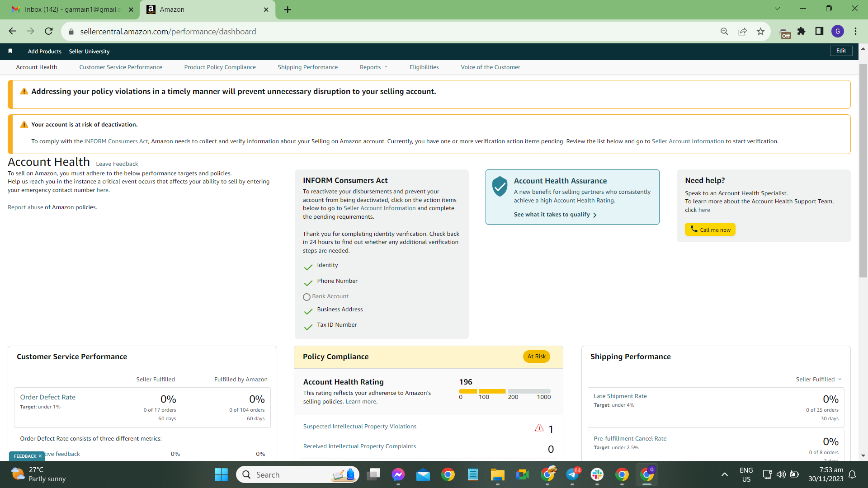Open Messenger from the taskbar
The height and width of the screenshot is (488, 868).
click(398, 474)
